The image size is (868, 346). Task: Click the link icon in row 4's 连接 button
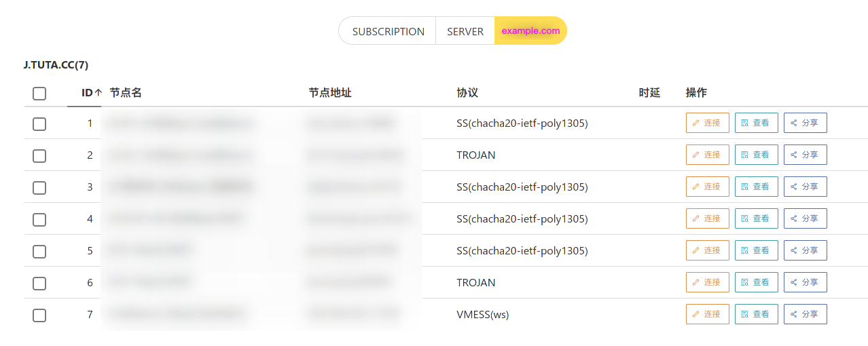click(x=695, y=218)
